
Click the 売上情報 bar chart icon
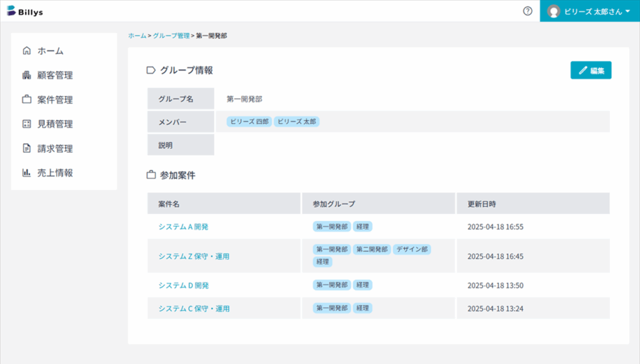click(x=26, y=172)
